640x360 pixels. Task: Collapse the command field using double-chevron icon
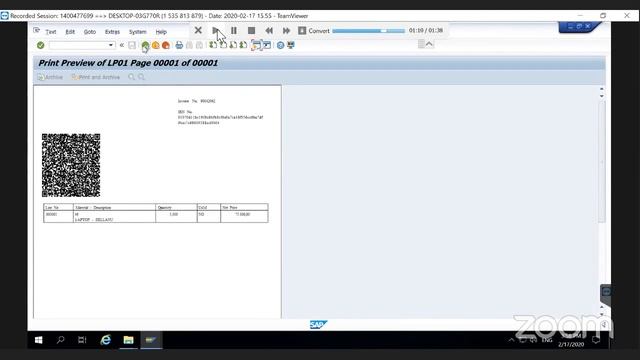[x=122, y=45]
